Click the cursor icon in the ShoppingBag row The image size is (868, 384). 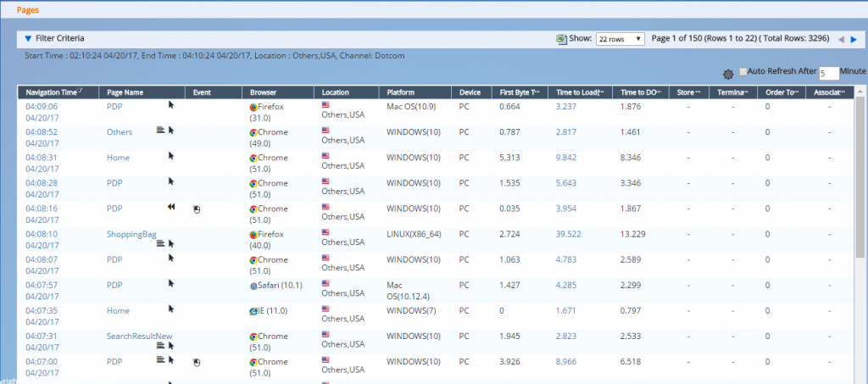(x=171, y=243)
